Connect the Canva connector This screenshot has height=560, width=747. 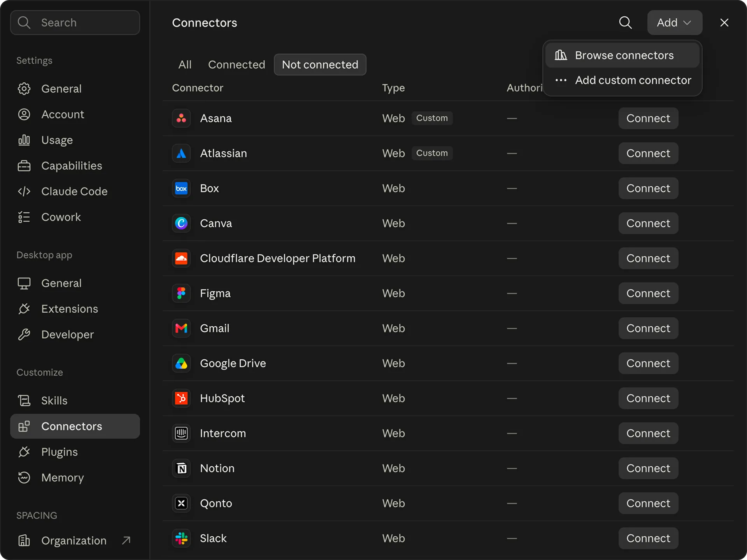[x=648, y=223]
